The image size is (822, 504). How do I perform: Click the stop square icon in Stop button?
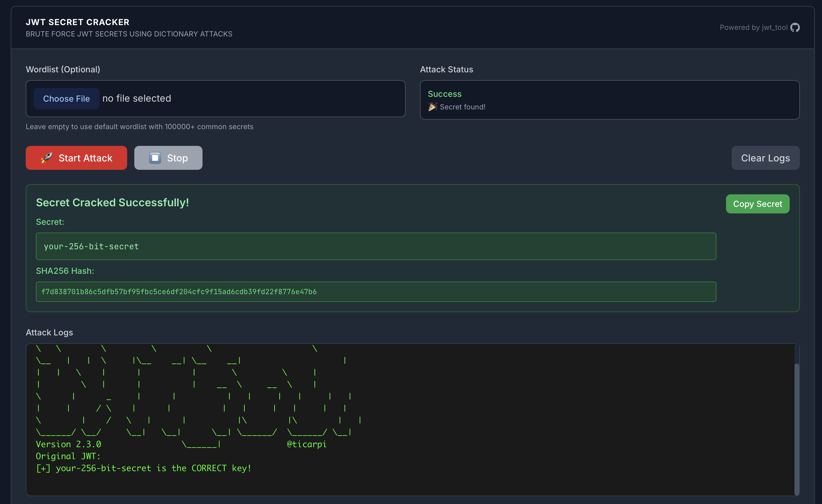(x=155, y=158)
